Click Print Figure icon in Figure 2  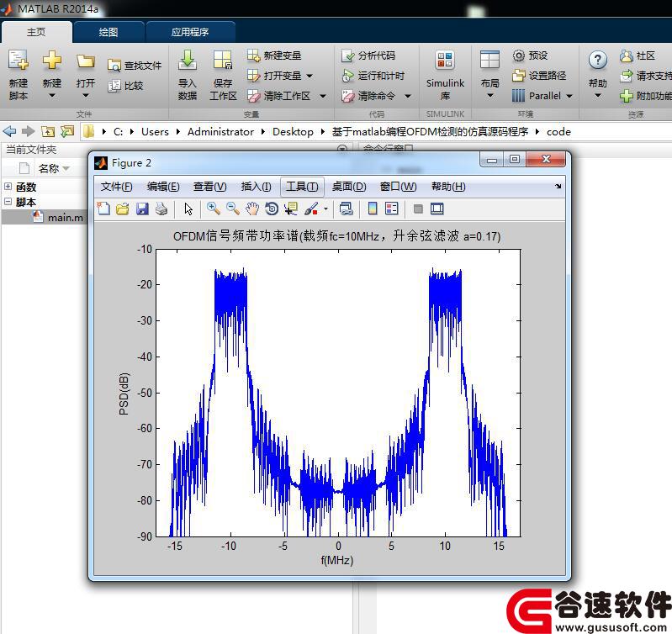click(x=161, y=209)
